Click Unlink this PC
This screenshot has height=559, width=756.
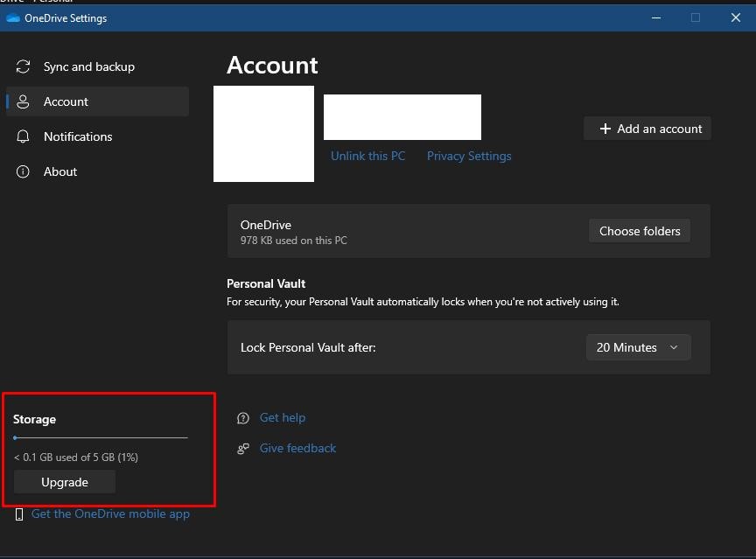367,156
